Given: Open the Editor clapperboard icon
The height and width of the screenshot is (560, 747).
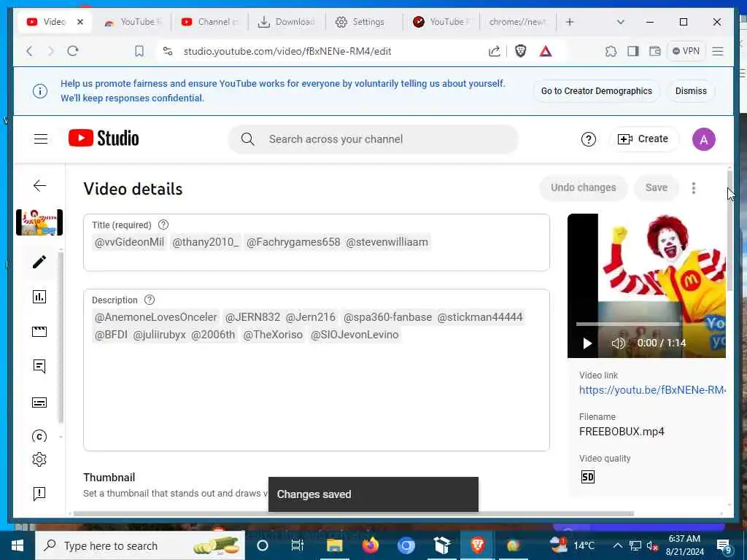Looking at the screenshot, I should point(39,332).
